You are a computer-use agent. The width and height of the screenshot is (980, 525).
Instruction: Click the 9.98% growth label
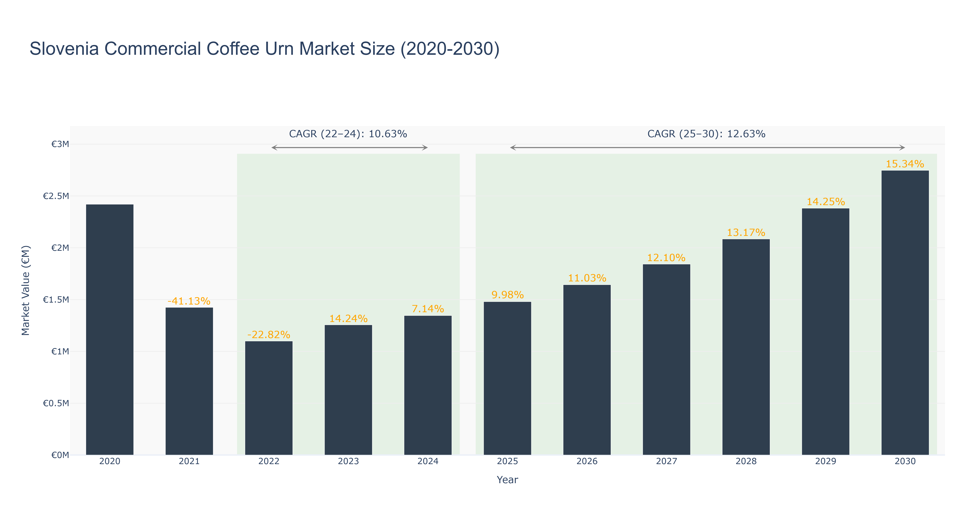click(507, 295)
